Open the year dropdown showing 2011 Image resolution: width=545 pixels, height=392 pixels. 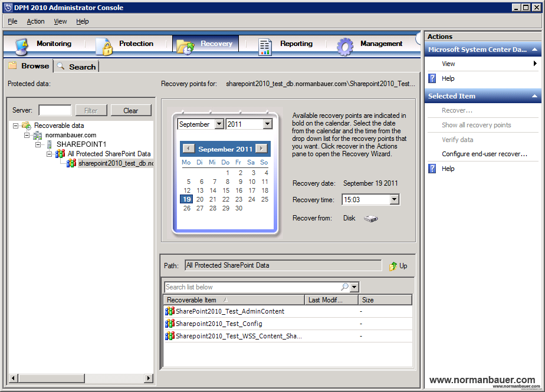267,124
